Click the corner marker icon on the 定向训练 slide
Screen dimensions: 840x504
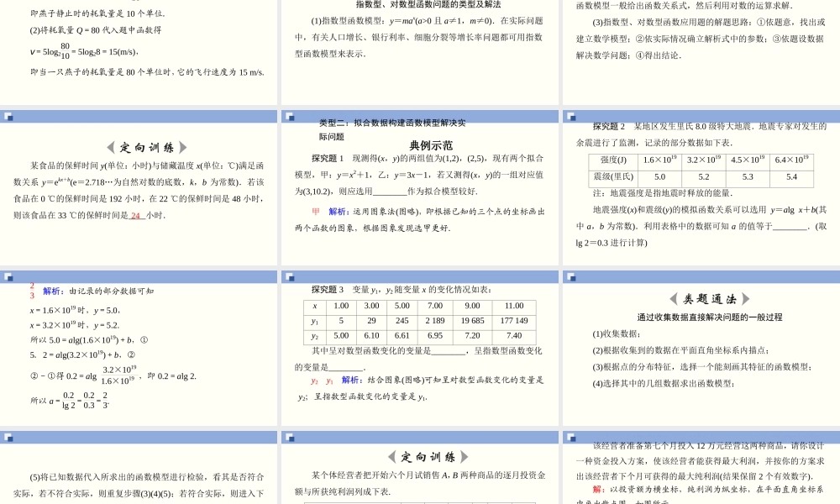pos(10,118)
